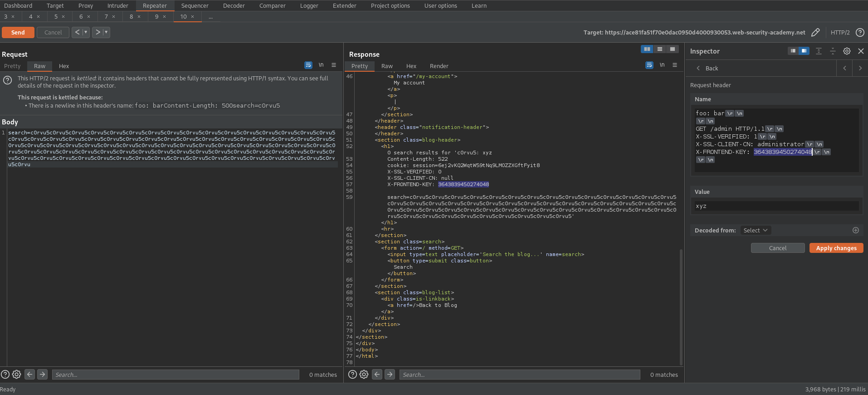Open the history-forward dropdown arrow
Viewport: 868px width, 395px height.
(x=106, y=32)
